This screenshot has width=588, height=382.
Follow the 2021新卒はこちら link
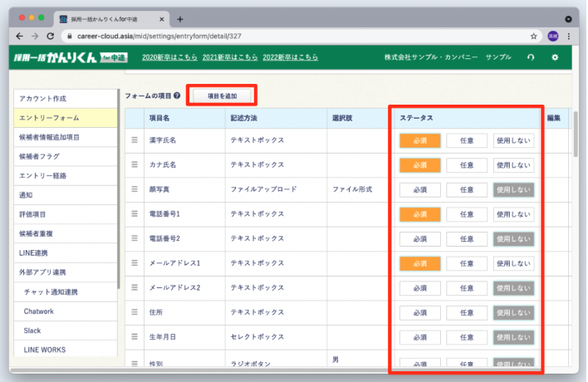230,57
